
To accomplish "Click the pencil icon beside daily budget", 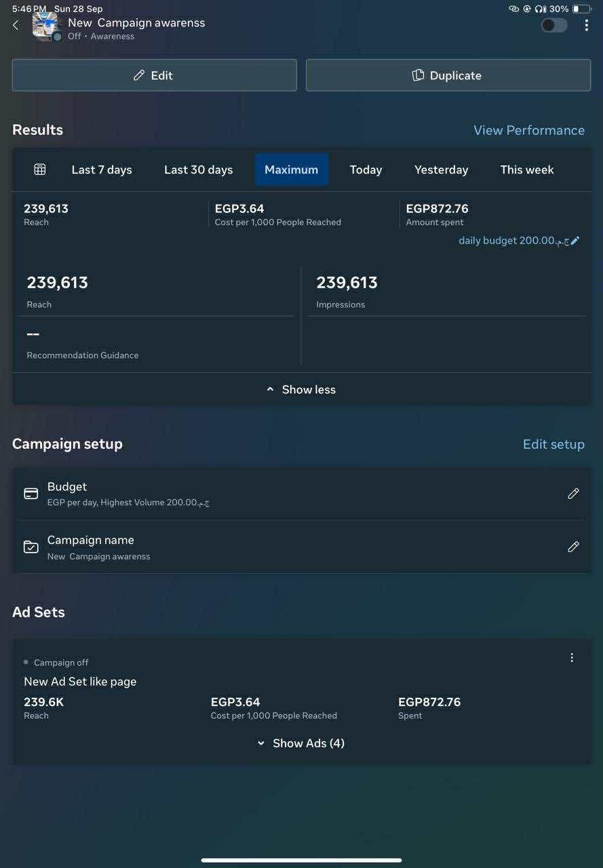I will click(x=575, y=241).
